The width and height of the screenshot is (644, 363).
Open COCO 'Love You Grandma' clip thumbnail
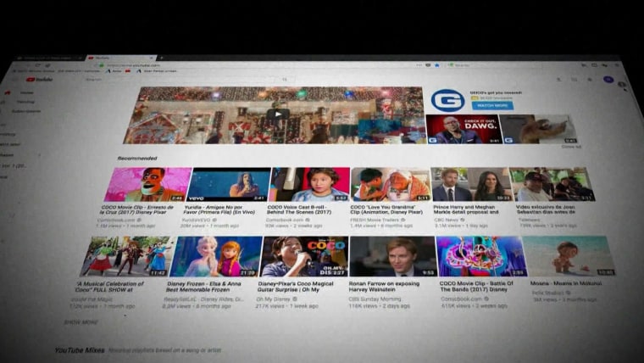391,184
